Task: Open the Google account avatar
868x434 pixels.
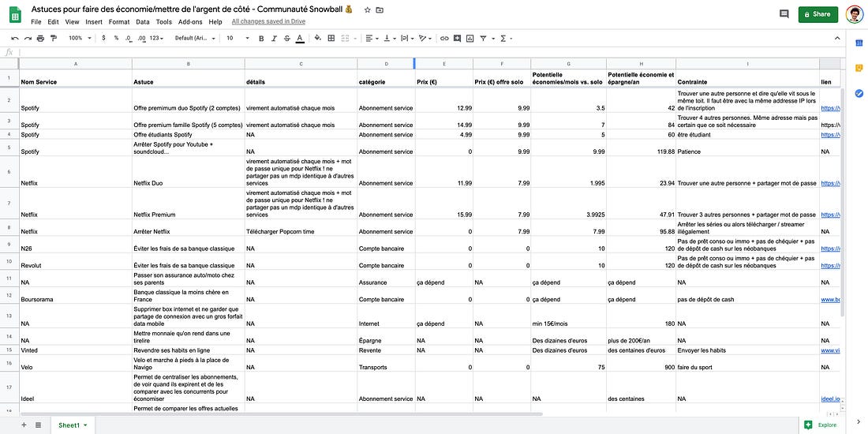Action: (854, 14)
